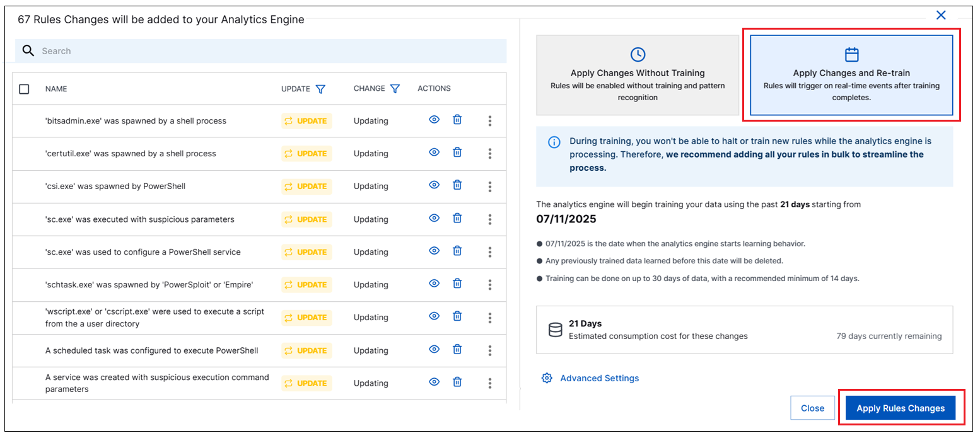Click the trash icon for 'csi.exe' rule
The image size is (980, 438).
[457, 185]
